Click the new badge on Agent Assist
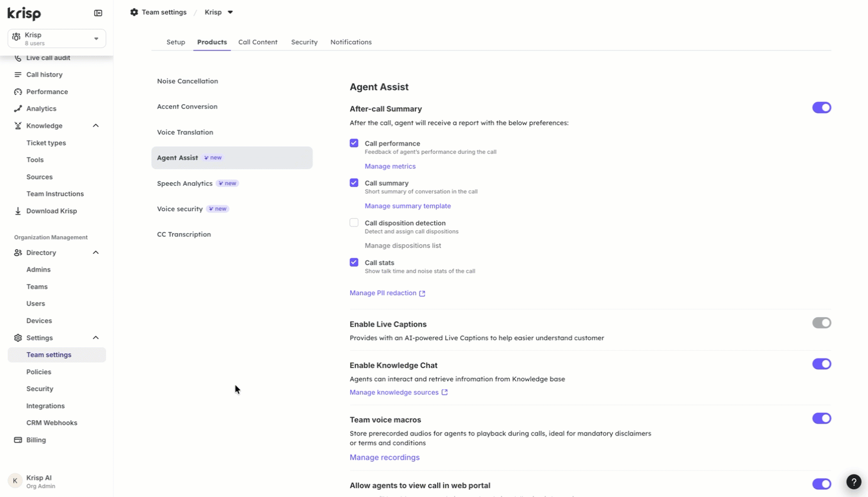This screenshot has width=868, height=497. click(213, 158)
